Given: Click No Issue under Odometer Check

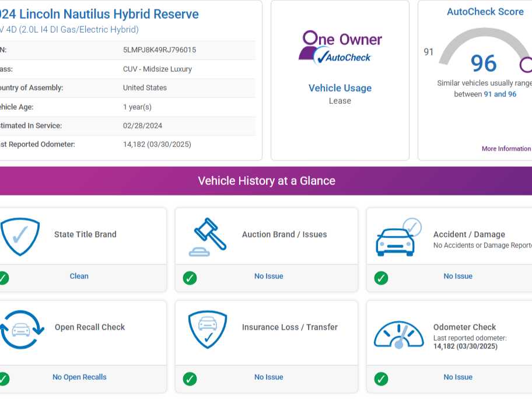Looking at the screenshot, I should coord(458,377).
